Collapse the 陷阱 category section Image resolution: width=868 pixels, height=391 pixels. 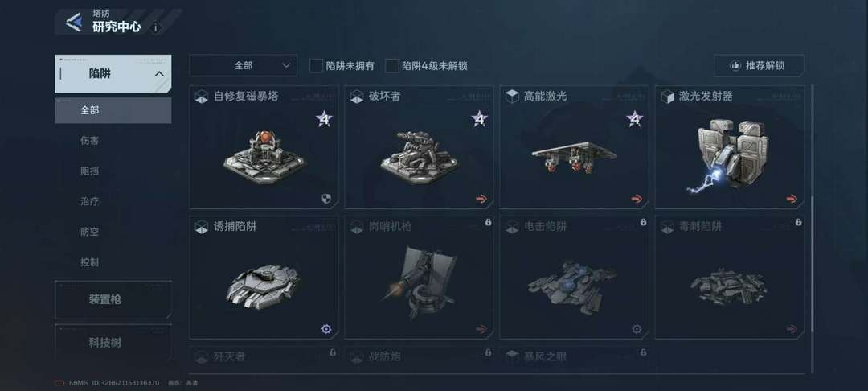[113, 74]
